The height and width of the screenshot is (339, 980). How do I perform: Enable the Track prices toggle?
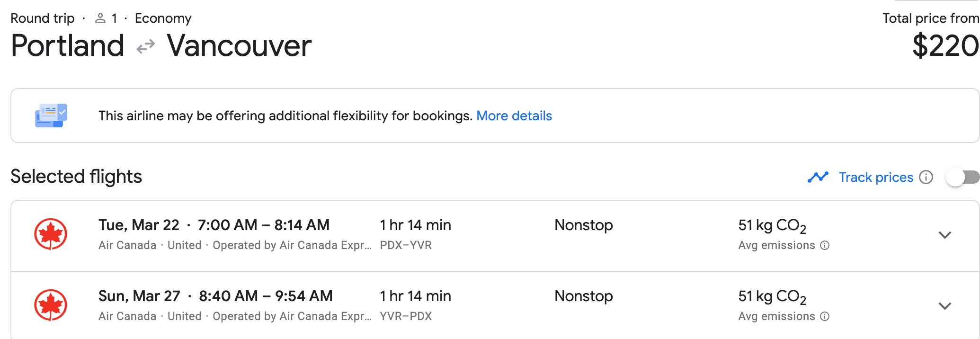[x=962, y=177]
